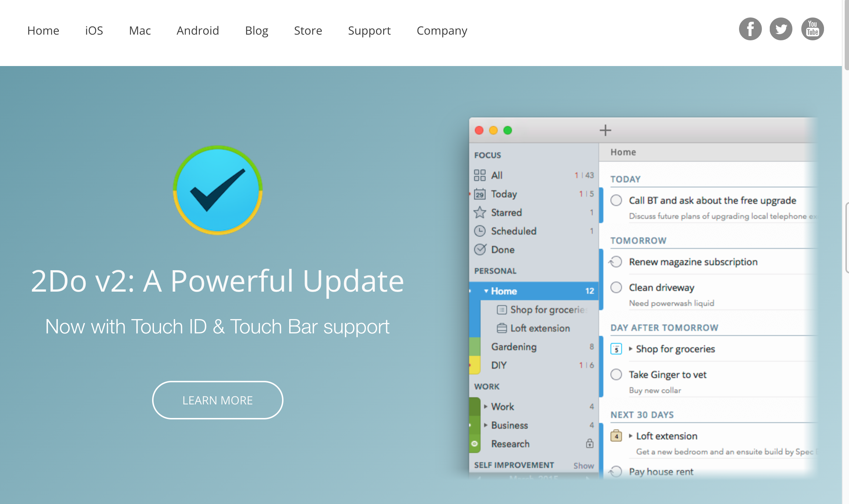Click the Gardening green color tab
This screenshot has width=849, height=504.
(474, 347)
